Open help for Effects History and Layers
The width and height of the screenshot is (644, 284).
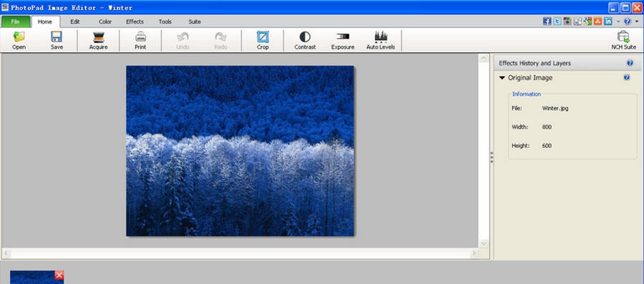(x=630, y=63)
